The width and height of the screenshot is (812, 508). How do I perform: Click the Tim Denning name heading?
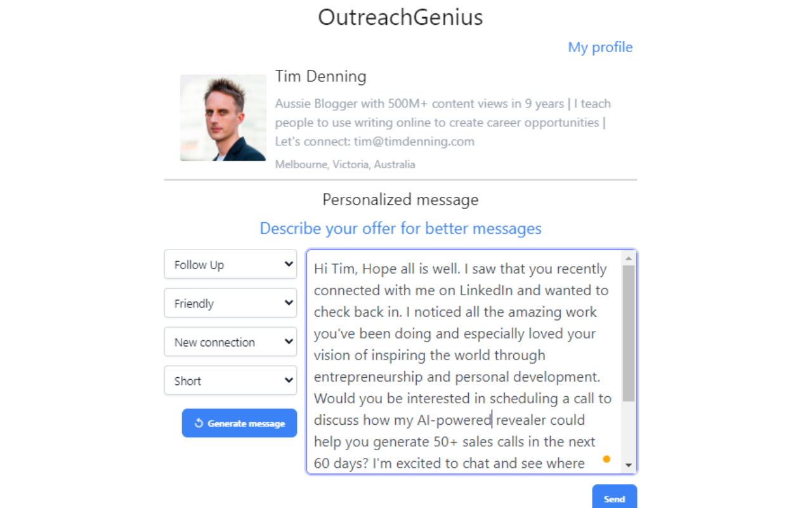tap(320, 76)
